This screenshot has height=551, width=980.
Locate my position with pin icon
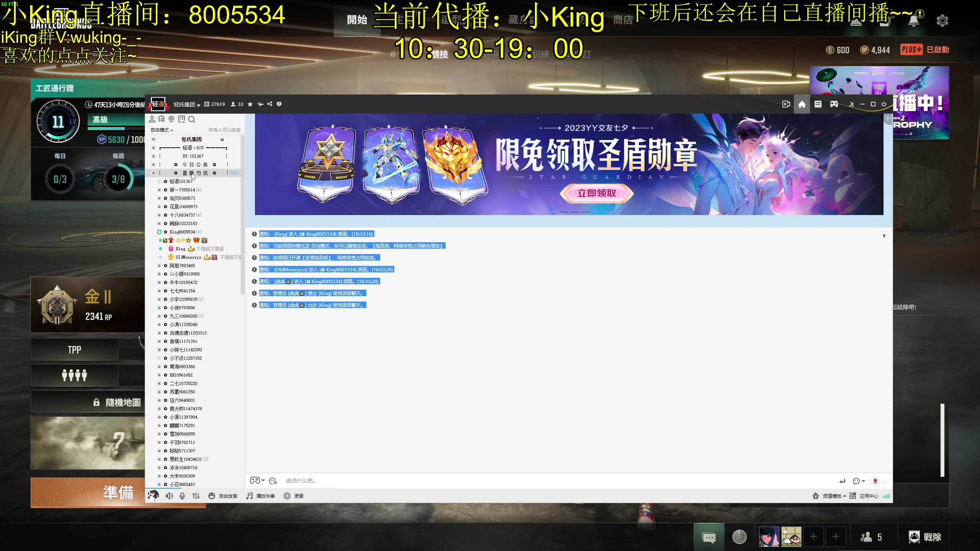[x=171, y=119]
